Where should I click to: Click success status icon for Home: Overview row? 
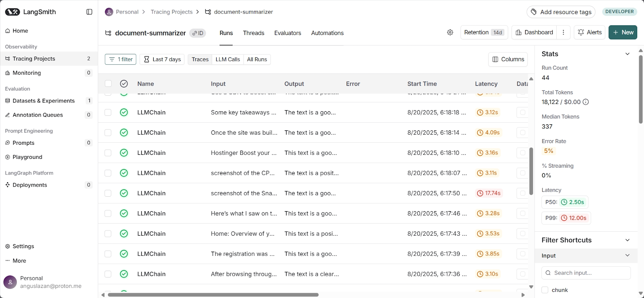click(x=124, y=234)
